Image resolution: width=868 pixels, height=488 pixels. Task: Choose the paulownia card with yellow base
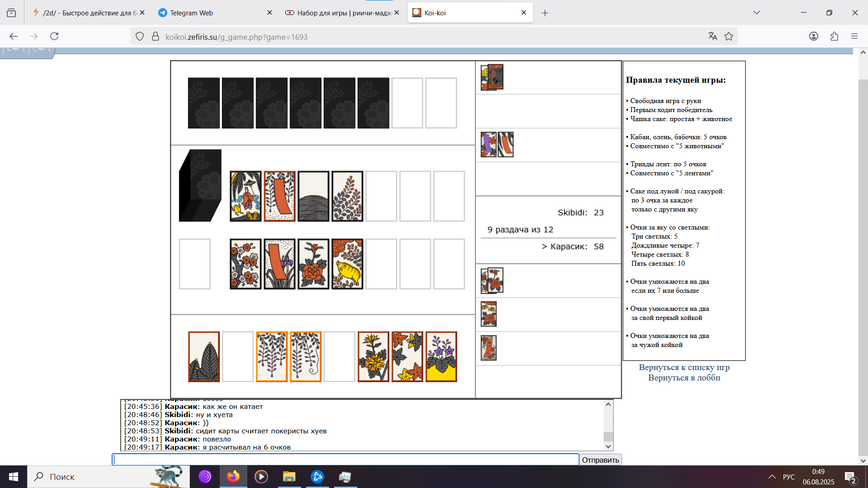[441, 357]
